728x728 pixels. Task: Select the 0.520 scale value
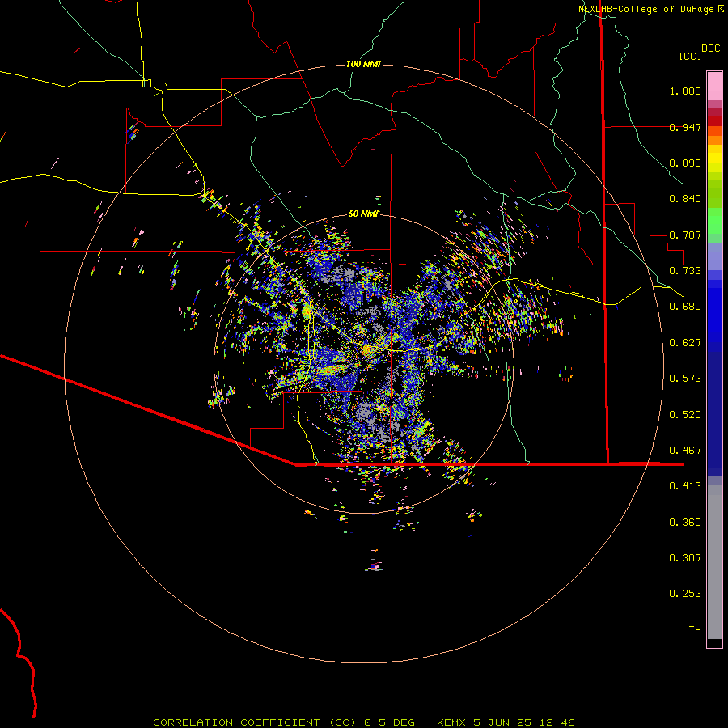point(685,415)
